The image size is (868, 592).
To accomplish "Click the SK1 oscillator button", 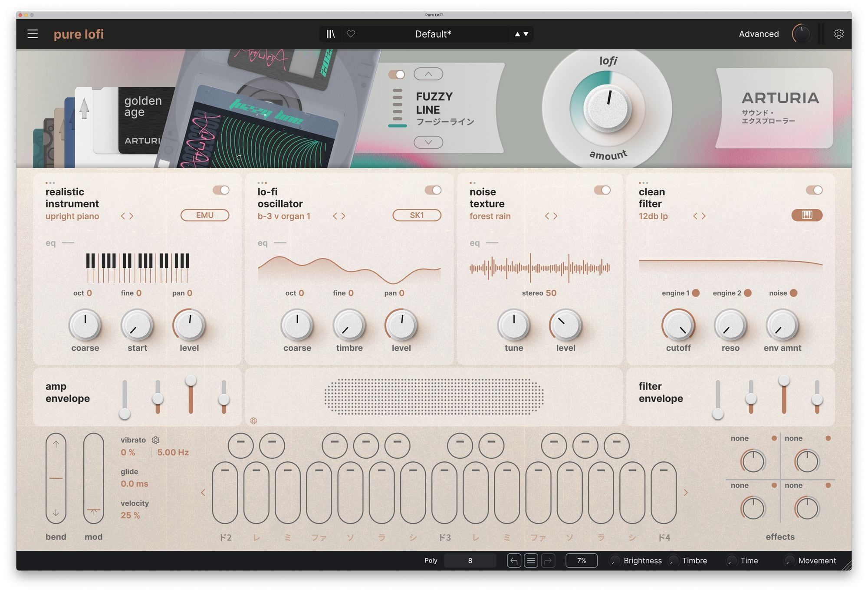I will tap(417, 215).
